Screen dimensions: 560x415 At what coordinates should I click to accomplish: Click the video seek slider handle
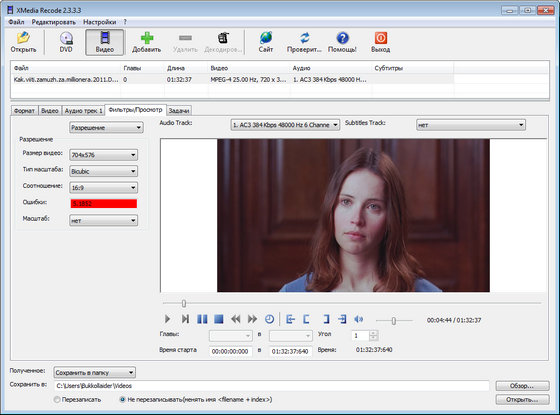pyautogui.click(x=184, y=303)
